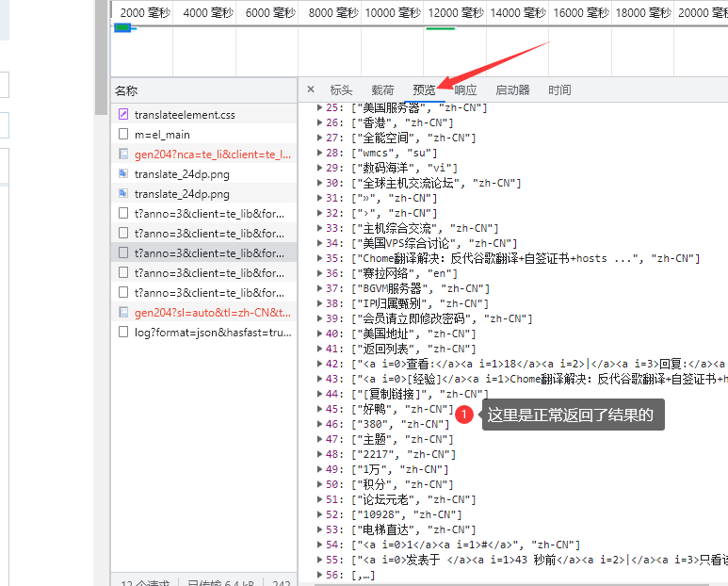The height and width of the screenshot is (586, 728).
Task: Click the horizontal scrollbar under preview
Action: (x=511, y=585)
